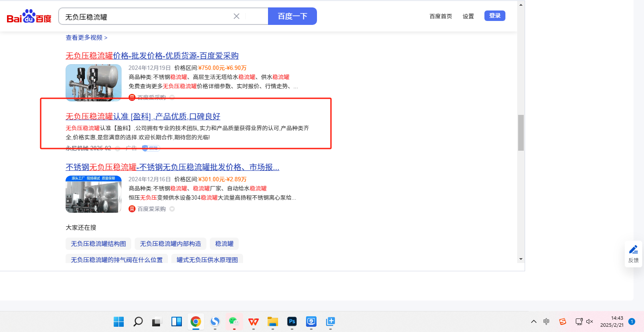Expand dropdown next to first 百度爱采购 source

click(x=172, y=97)
